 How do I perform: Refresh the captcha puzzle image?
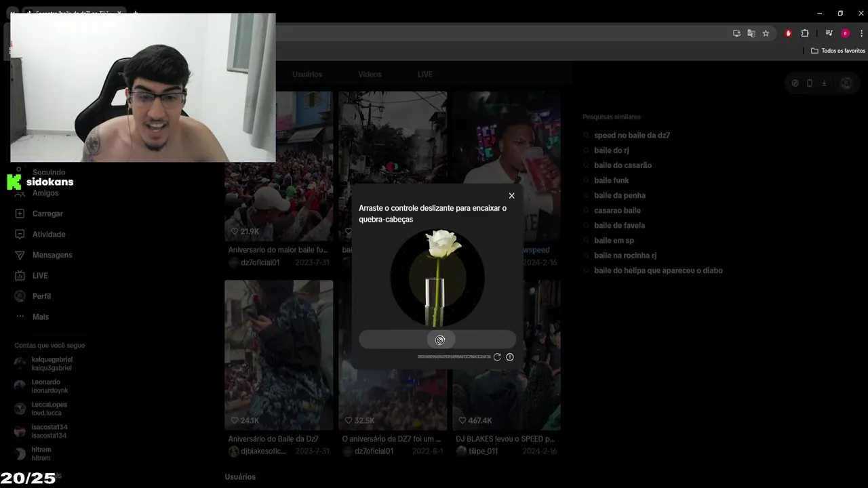pos(497,357)
